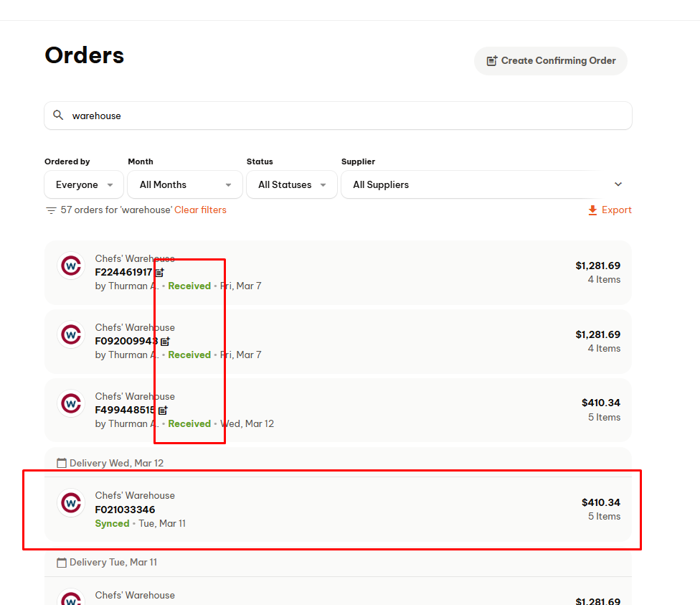Open order F021033346 marked Synced
The image size is (700, 605).
pyautogui.click(x=338, y=510)
